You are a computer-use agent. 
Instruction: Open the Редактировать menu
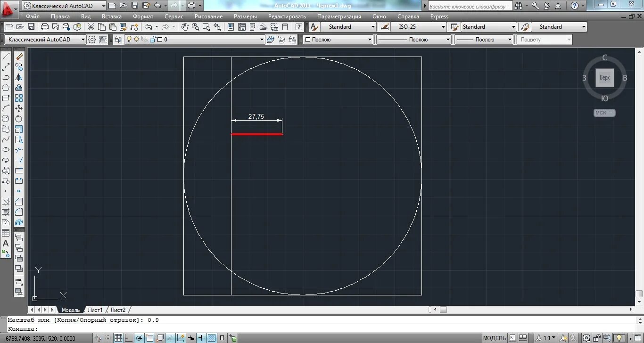coord(287,16)
